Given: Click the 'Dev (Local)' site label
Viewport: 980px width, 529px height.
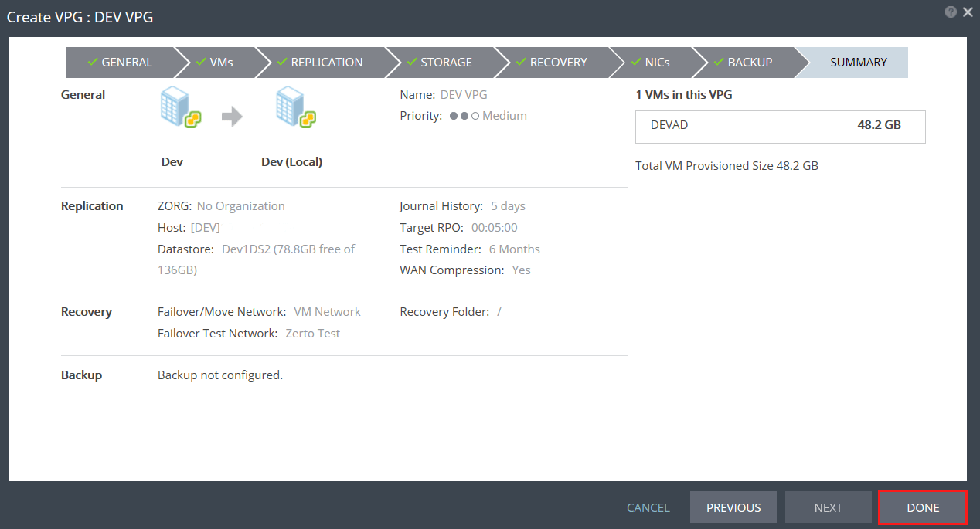Looking at the screenshot, I should (x=292, y=162).
